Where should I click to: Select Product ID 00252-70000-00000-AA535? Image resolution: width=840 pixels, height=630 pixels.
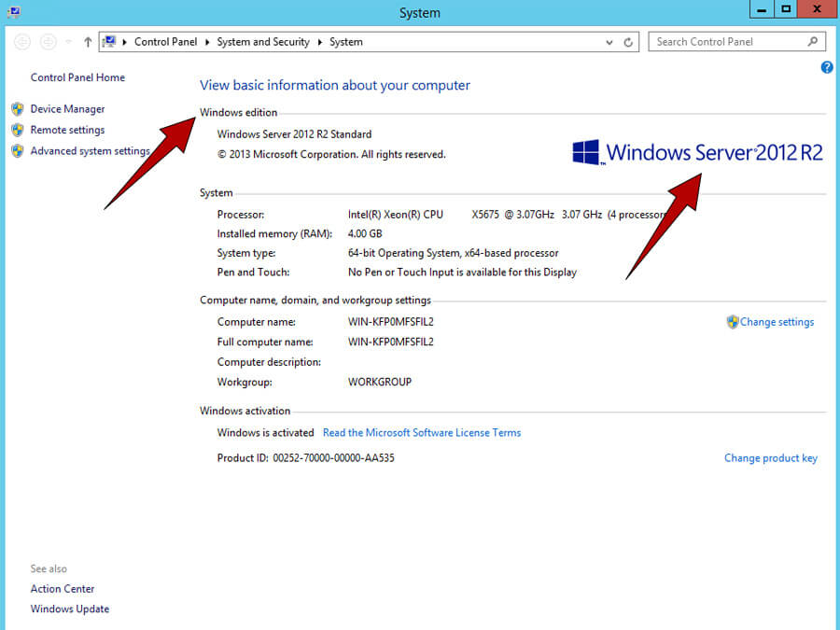(x=305, y=458)
